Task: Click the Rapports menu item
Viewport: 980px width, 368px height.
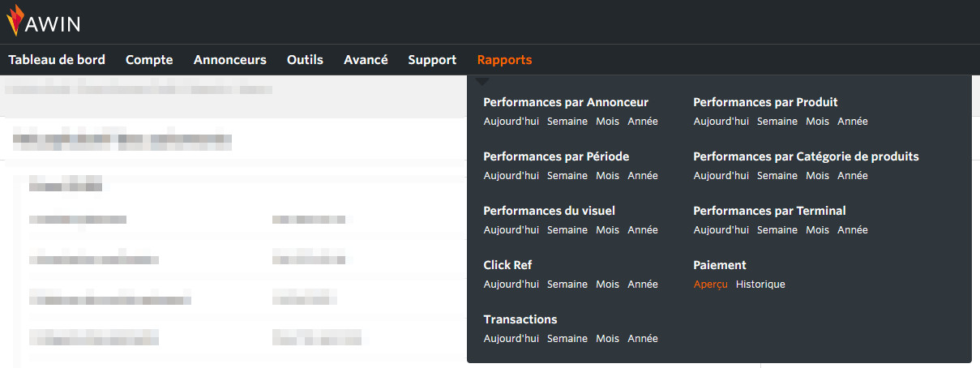Action: tap(504, 60)
